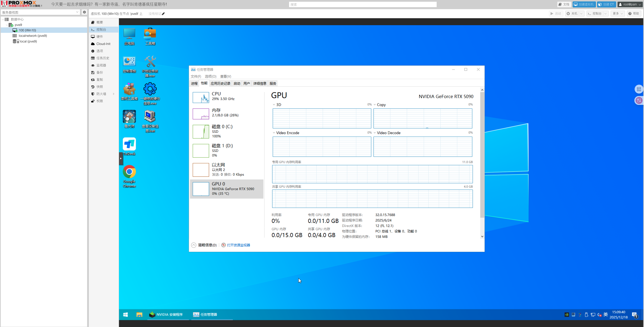Image resolution: width=644 pixels, height=327 pixels.
Task: Toggle the IME language indicator 英
Action: click(605, 314)
